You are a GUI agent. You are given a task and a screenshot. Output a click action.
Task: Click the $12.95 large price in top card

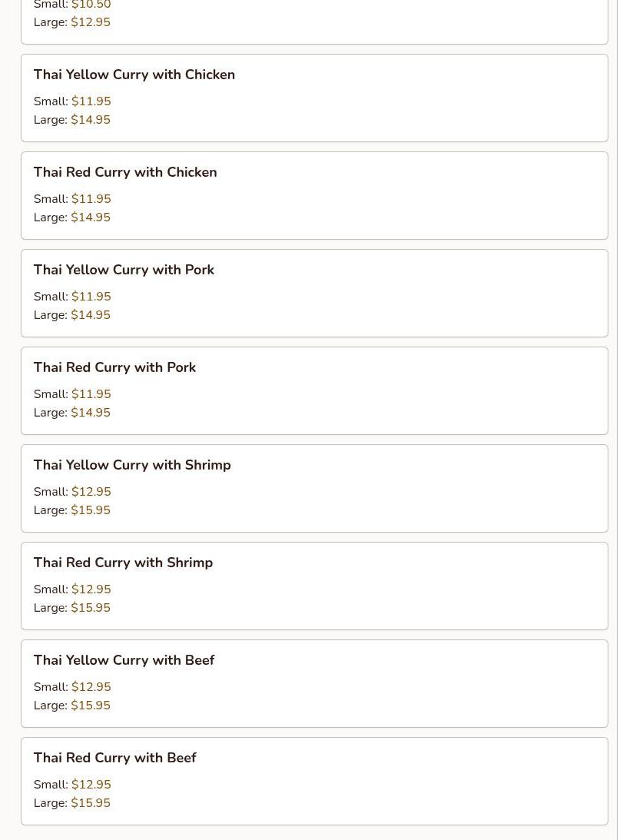coord(91,22)
